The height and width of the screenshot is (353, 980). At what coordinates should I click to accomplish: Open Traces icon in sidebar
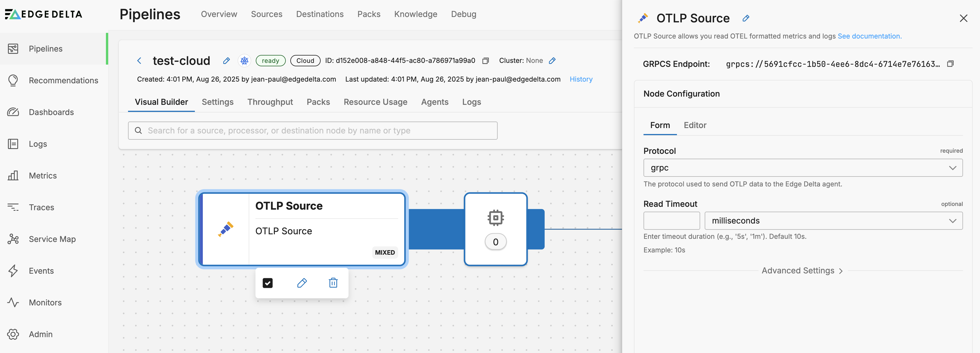pos(13,207)
